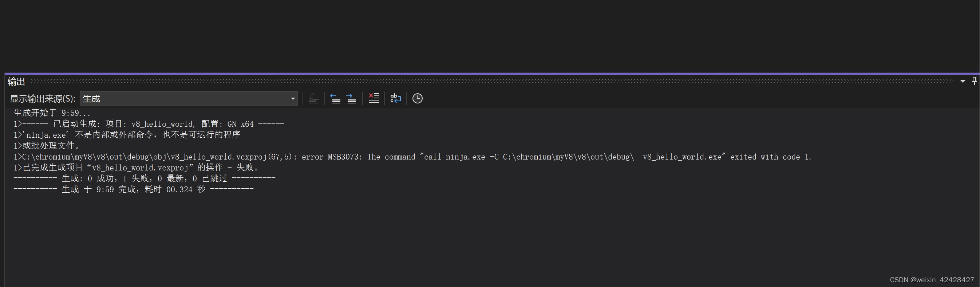Click the line with 'v8_hello_world, 配置: GN x64'

click(149, 124)
